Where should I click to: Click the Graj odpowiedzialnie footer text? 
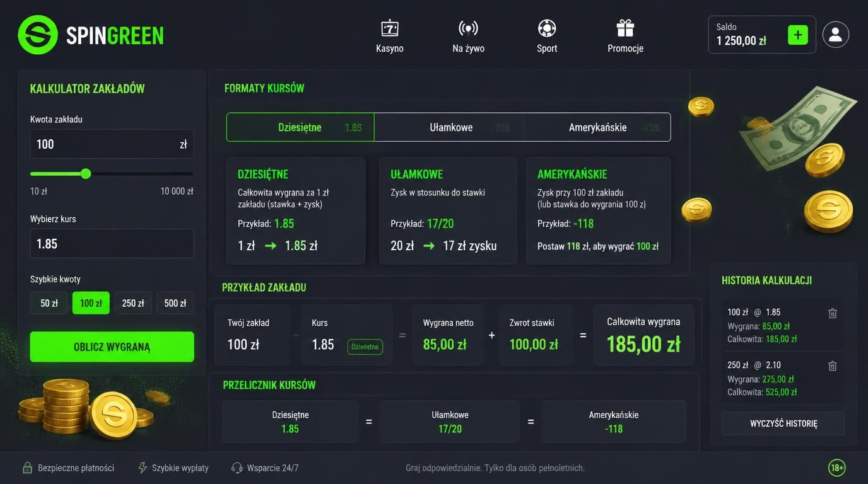[x=495, y=468]
